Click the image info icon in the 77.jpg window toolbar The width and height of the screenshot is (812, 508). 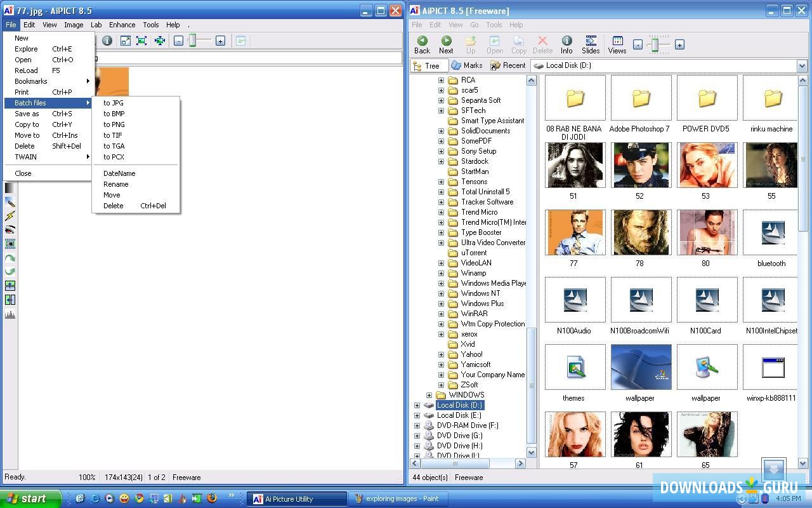(107, 41)
